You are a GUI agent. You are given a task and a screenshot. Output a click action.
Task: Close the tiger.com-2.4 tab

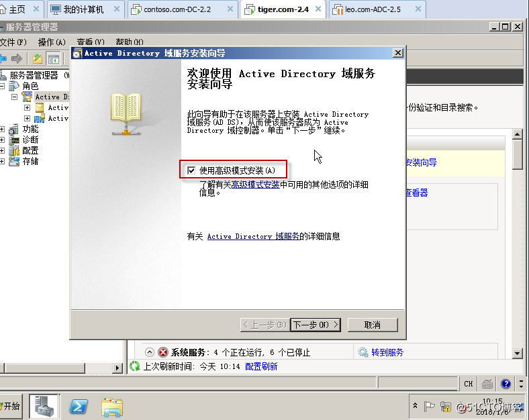click(x=318, y=9)
